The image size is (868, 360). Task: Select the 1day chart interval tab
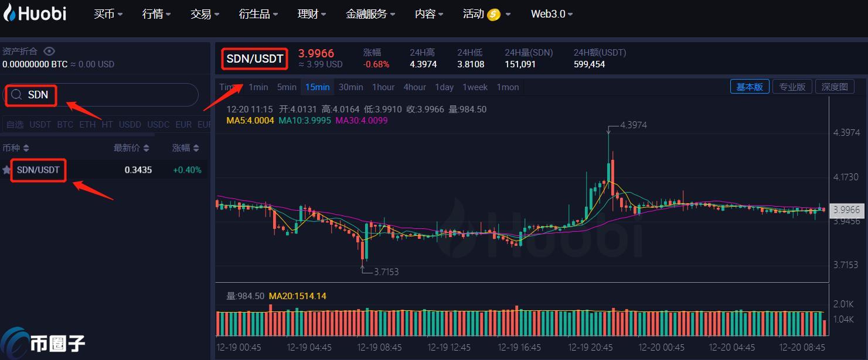tap(444, 87)
